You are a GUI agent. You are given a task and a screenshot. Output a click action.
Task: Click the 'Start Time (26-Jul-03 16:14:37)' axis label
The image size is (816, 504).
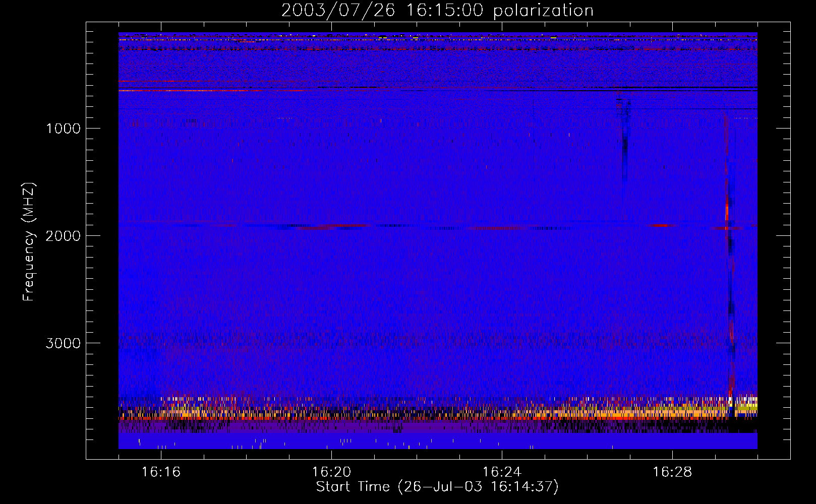pyautogui.click(x=437, y=487)
